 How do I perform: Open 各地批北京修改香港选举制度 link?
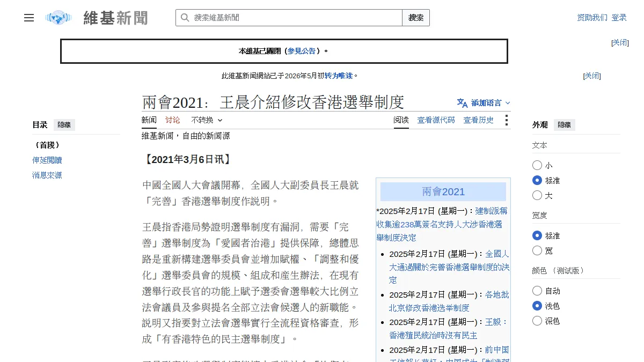(449, 301)
